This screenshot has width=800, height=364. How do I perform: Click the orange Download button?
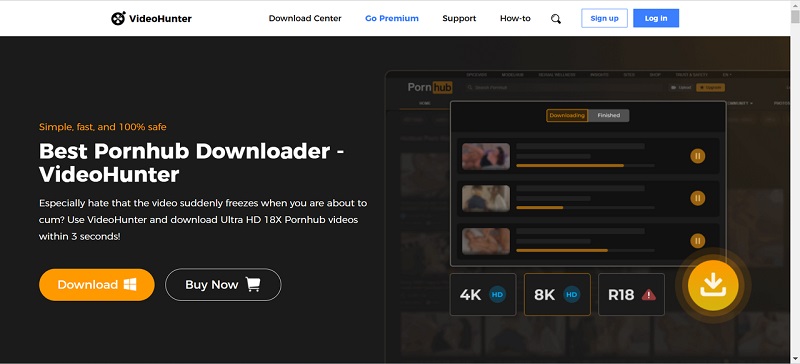click(97, 285)
